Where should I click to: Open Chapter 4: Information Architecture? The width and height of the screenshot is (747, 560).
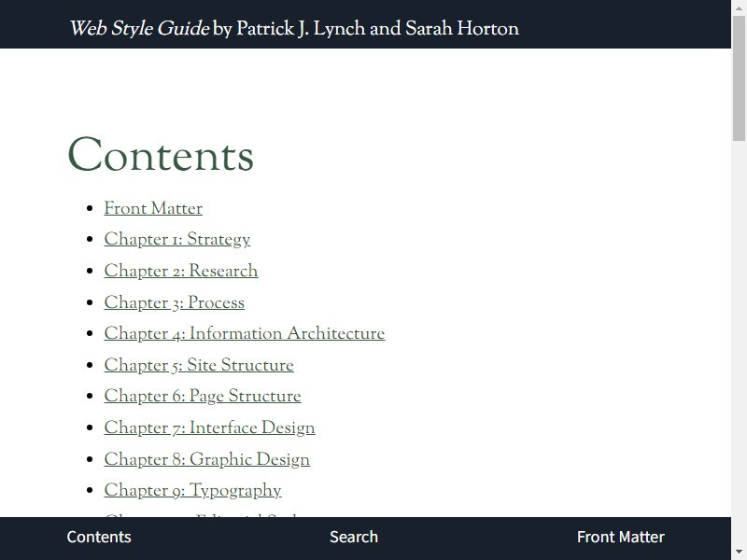(x=245, y=333)
